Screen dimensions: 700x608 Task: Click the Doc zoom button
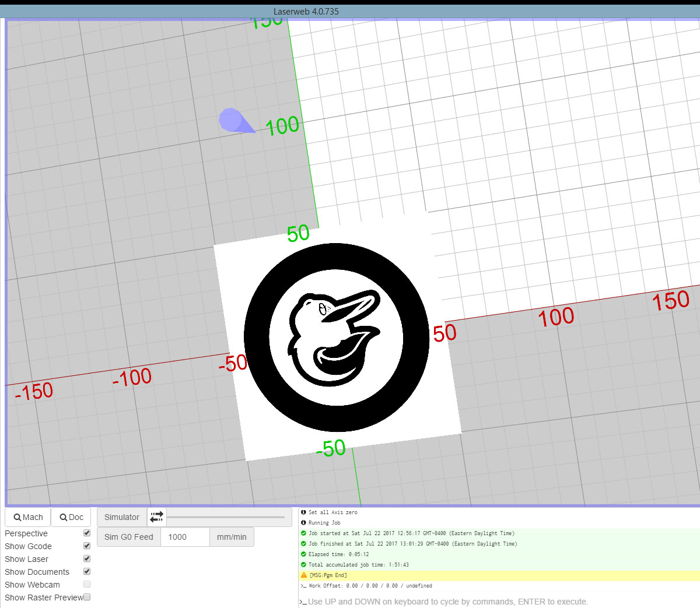[71, 517]
